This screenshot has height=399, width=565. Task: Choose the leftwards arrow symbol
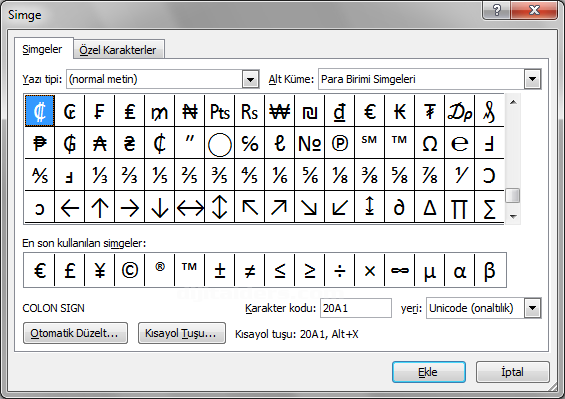click(70, 207)
